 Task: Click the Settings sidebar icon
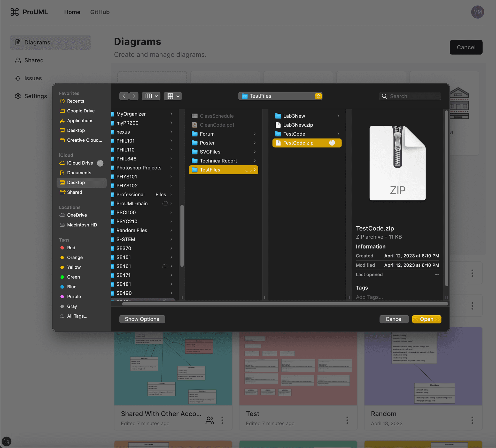coord(17,96)
